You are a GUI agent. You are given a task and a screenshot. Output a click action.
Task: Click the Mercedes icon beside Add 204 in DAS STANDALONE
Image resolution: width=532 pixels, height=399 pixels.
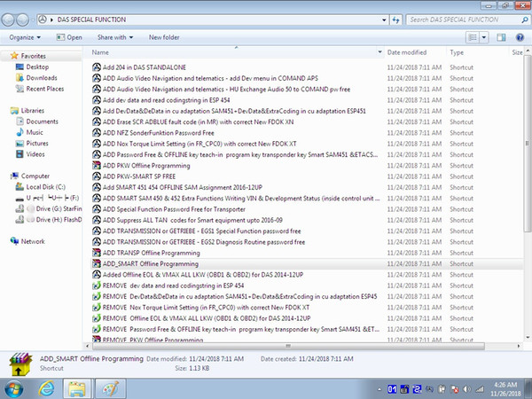(97, 67)
